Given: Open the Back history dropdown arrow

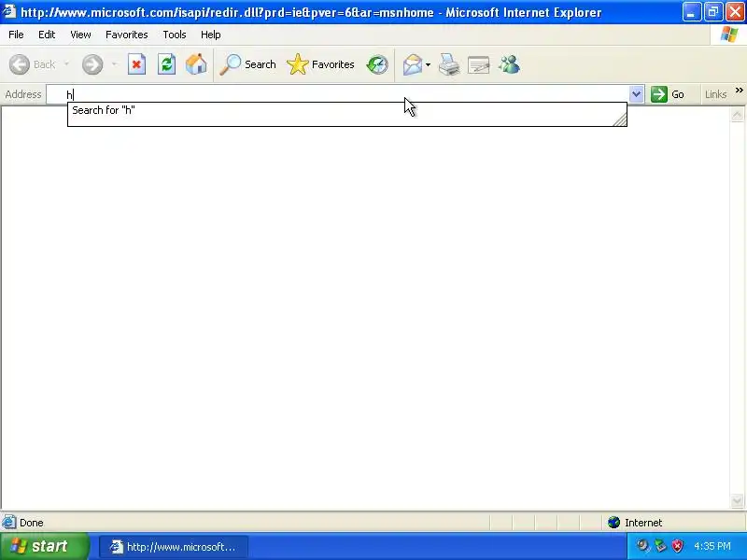Looking at the screenshot, I should coord(66,64).
